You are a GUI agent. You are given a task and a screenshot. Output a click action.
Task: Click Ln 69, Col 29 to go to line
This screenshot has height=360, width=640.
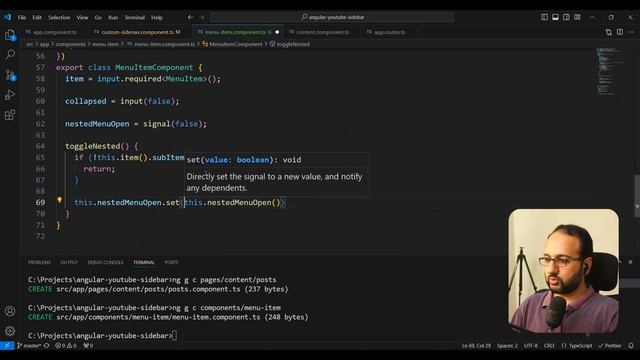click(x=476, y=346)
